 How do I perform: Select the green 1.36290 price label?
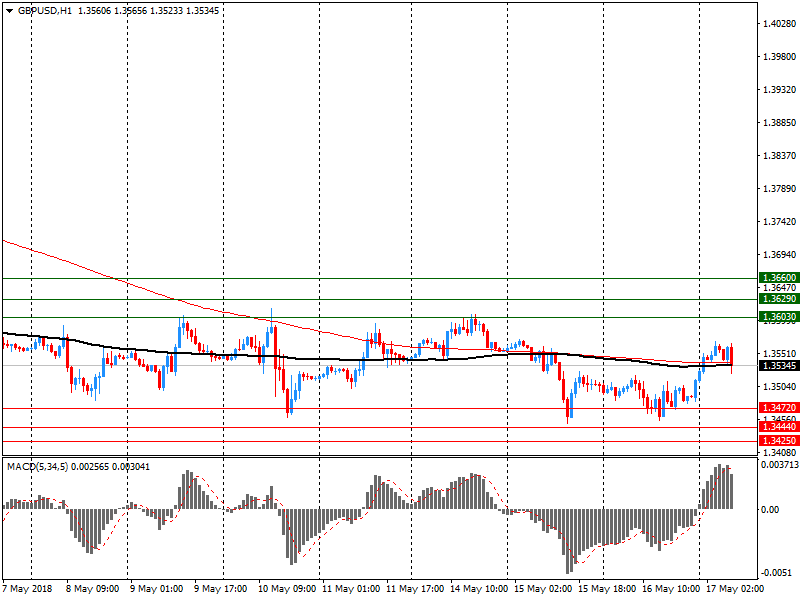pos(778,299)
